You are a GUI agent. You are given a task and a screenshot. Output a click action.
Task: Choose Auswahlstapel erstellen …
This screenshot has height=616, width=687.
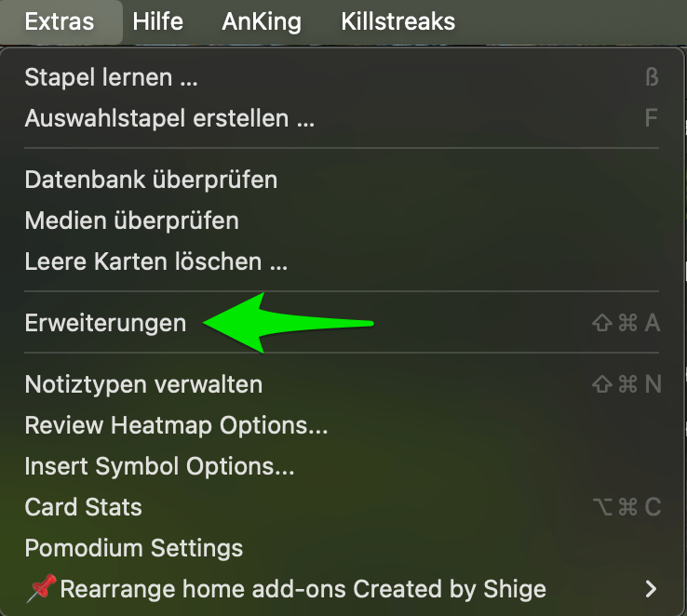click(x=169, y=118)
